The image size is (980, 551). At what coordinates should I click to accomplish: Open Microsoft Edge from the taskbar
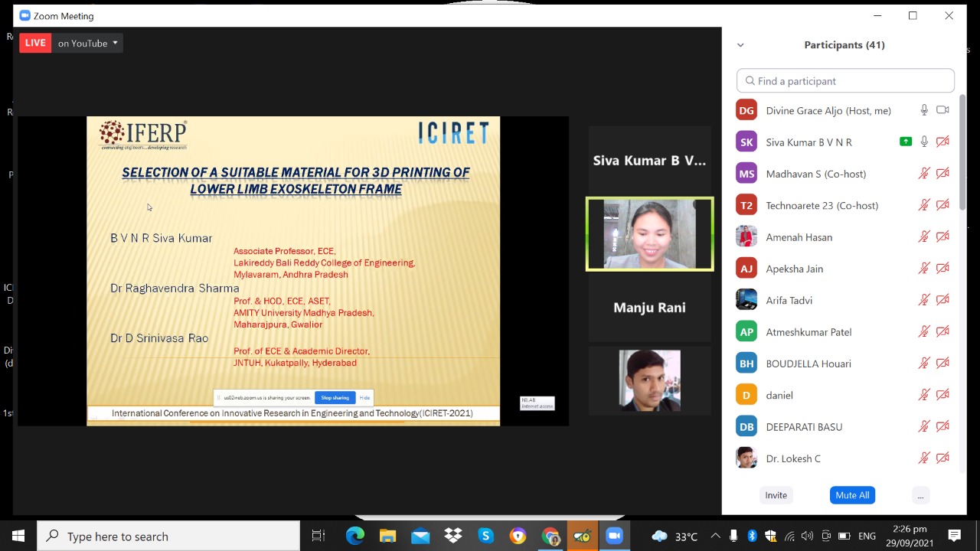(x=354, y=536)
